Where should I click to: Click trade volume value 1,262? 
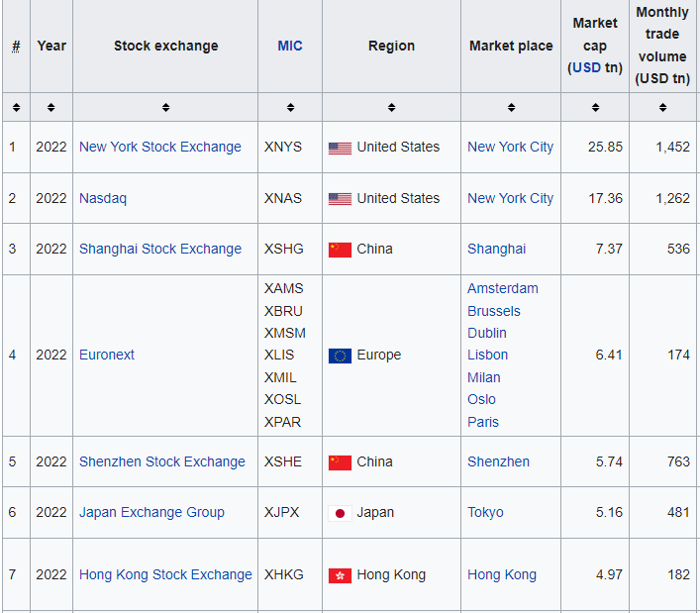tap(672, 198)
